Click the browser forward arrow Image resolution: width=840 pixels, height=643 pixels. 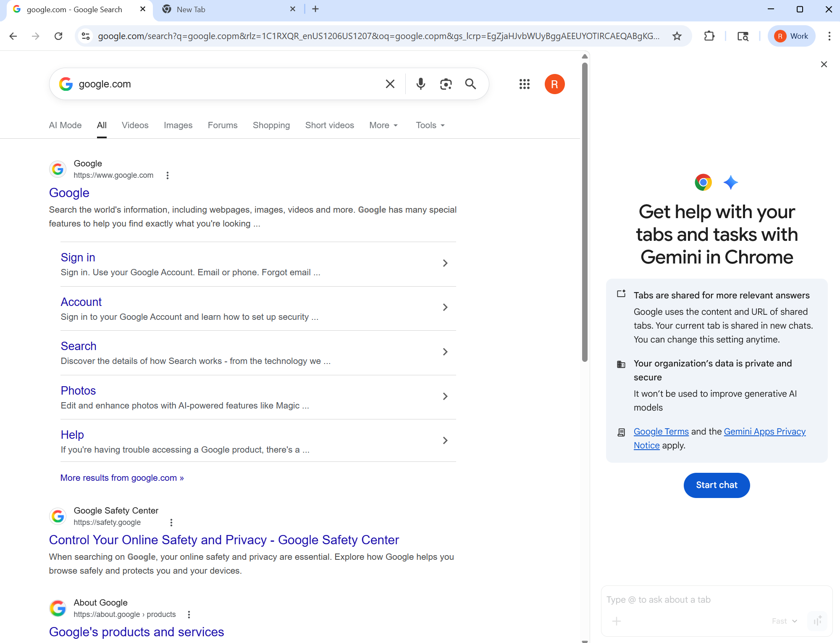[36, 36]
